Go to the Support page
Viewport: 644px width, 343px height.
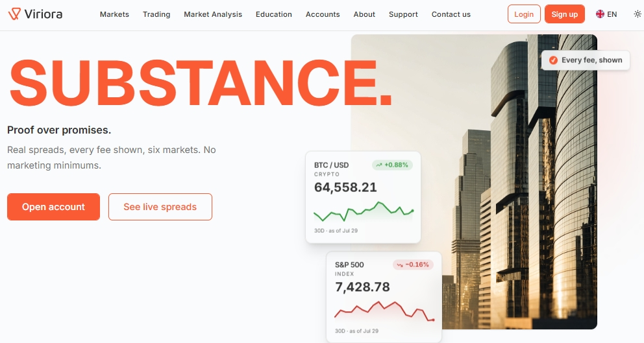(x=403, y=14)
